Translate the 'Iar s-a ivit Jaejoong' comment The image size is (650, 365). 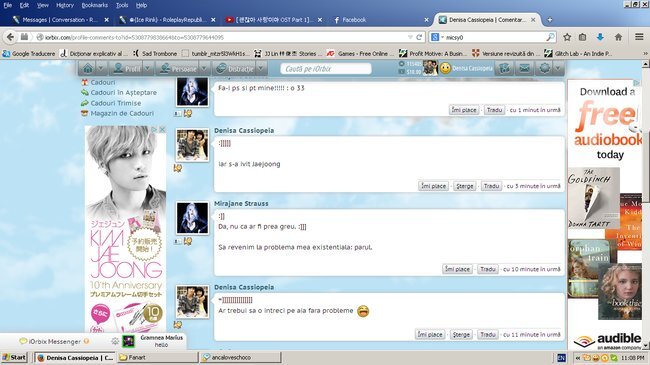point(491,186)
